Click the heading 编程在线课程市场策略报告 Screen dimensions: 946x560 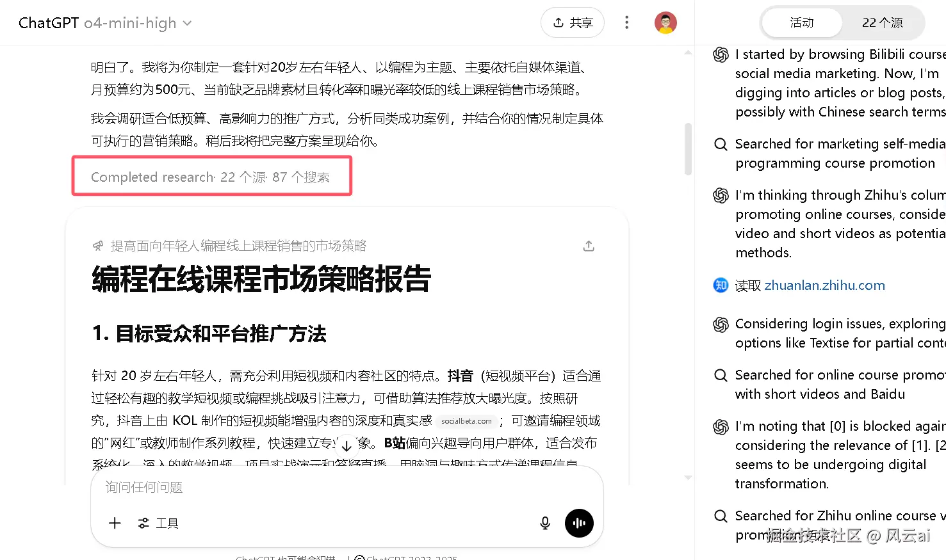(261, 279)
